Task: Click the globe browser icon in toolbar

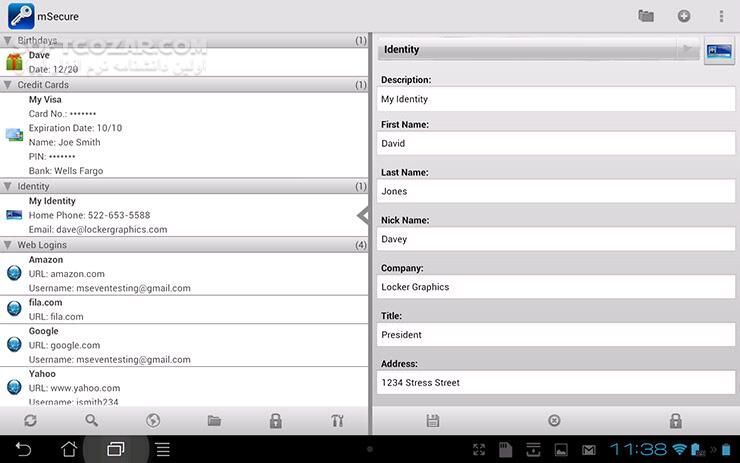Action: 153,421
